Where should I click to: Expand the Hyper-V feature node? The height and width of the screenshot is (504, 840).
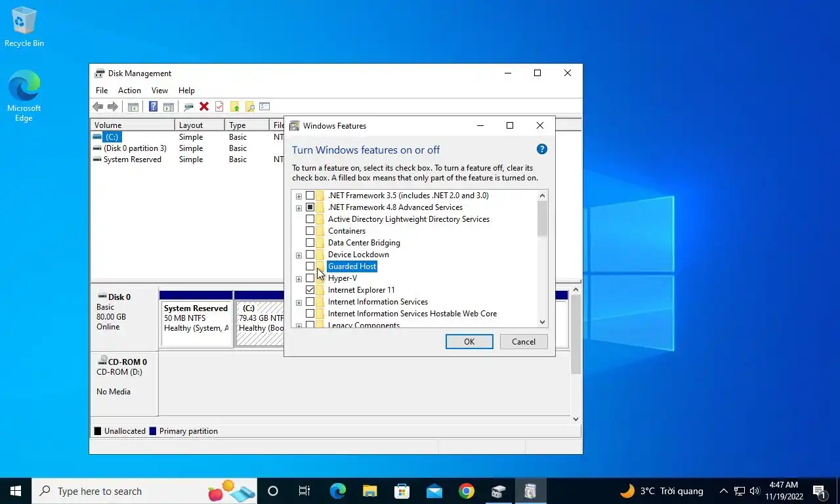tap(299, 279)
